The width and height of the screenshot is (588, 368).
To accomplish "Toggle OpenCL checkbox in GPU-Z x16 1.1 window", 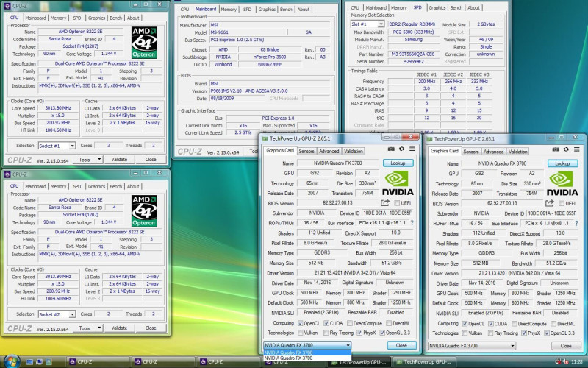I will 300,323.
